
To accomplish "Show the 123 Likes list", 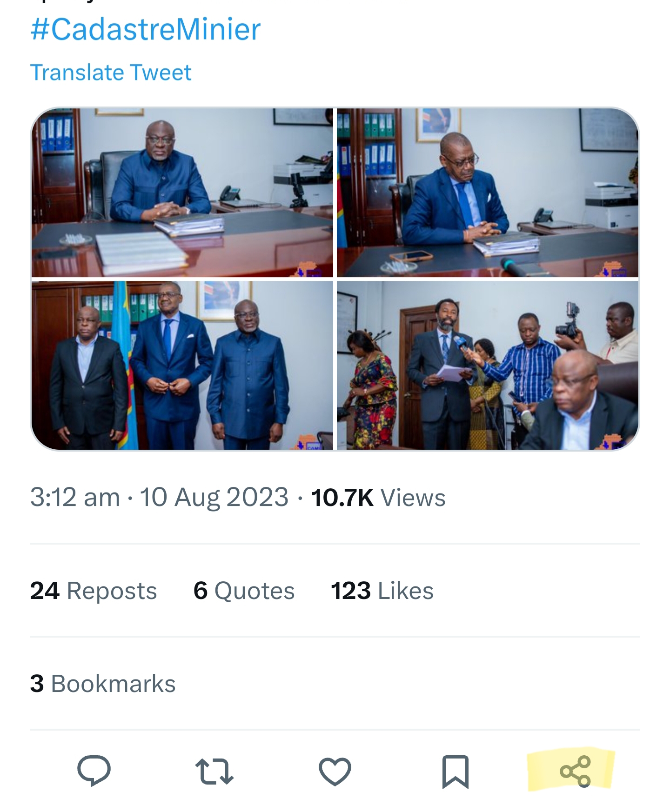I will pos(382,591).
